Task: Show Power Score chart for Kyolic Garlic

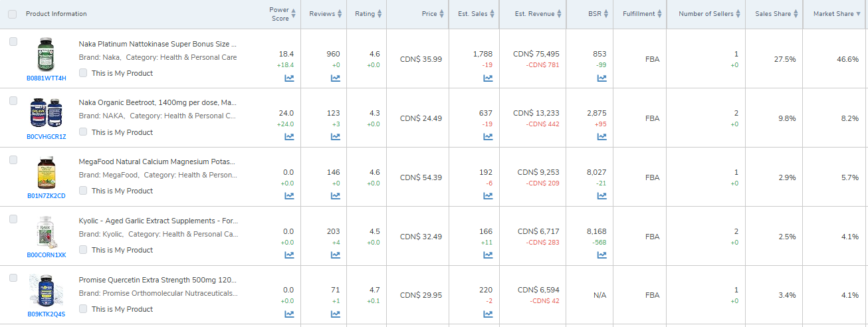Action: point(289,255)
